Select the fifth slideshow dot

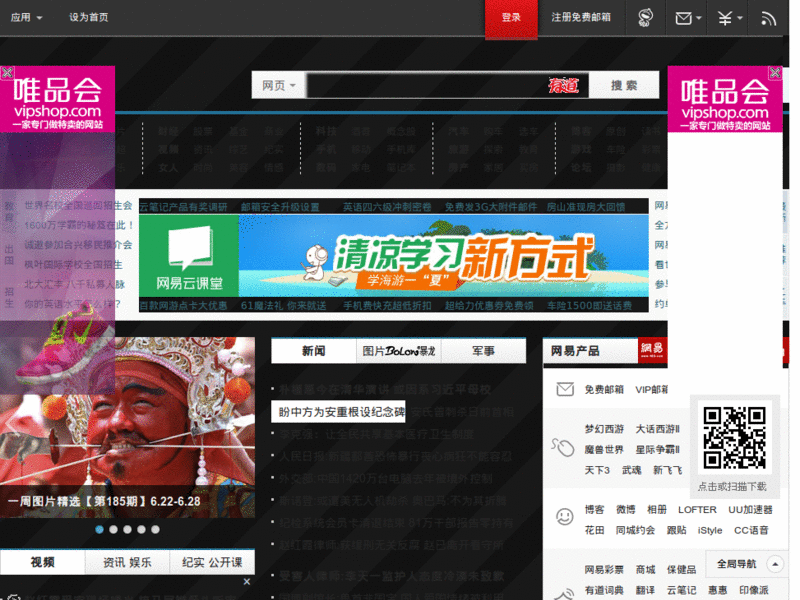[155, 530]
